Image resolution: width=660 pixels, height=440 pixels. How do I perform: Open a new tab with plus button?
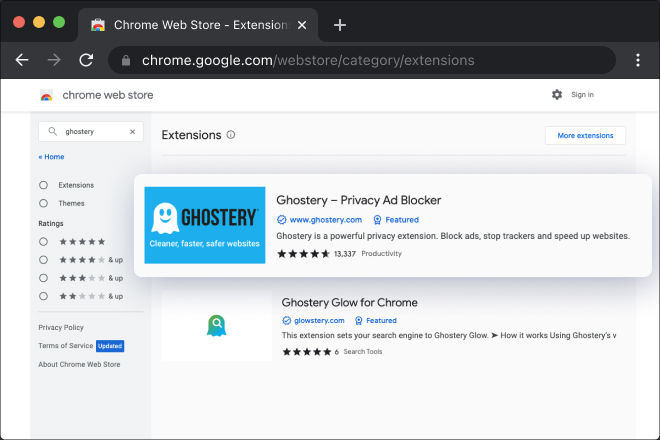(x=340, y=25)
